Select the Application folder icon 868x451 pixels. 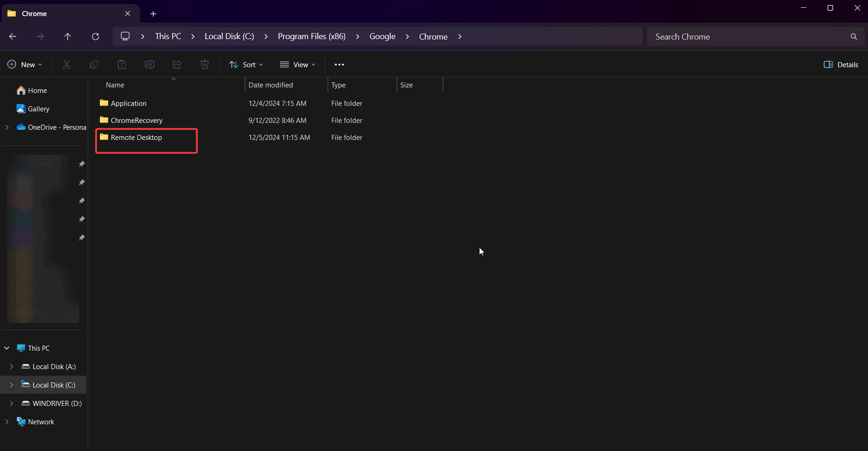pyautogui.click(x=104, y=103)
